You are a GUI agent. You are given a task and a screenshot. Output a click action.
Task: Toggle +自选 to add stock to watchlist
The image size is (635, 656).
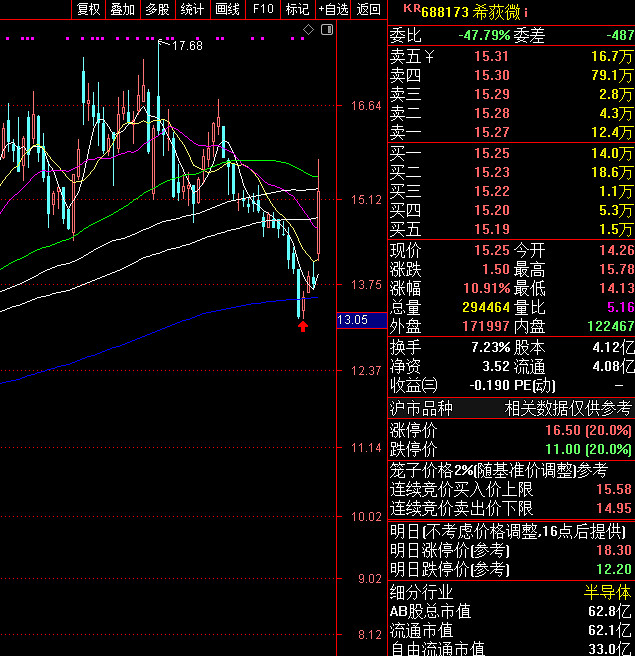pos(333,9)
